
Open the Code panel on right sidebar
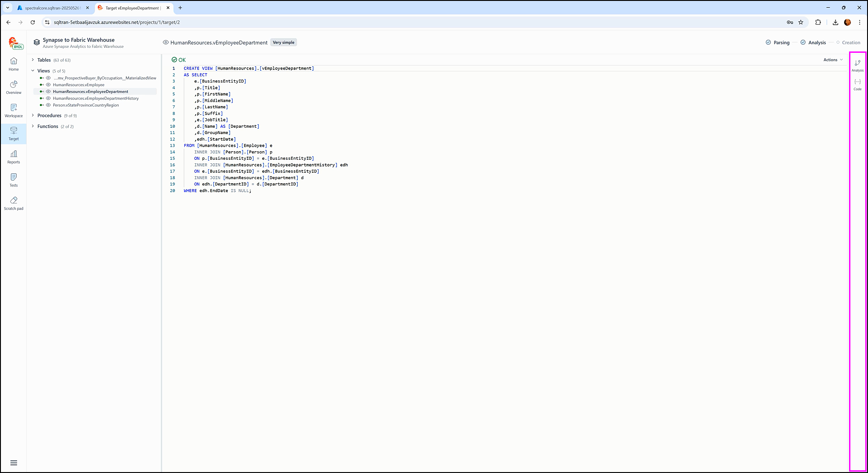click(x=857, y=84)
